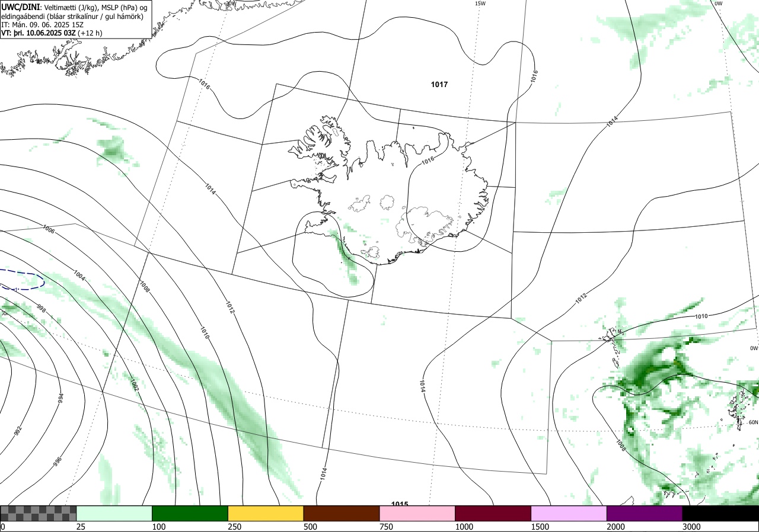Click the dashed blue lightning-index contour

click(22, 280)
